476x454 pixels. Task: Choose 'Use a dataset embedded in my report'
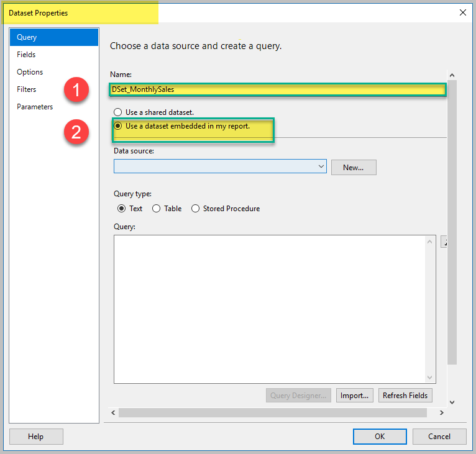(181, 126)
